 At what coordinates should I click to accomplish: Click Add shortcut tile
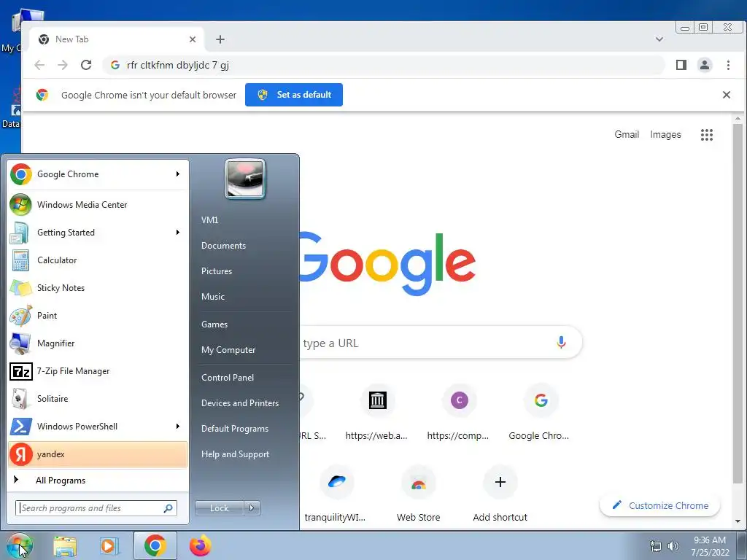500,495
